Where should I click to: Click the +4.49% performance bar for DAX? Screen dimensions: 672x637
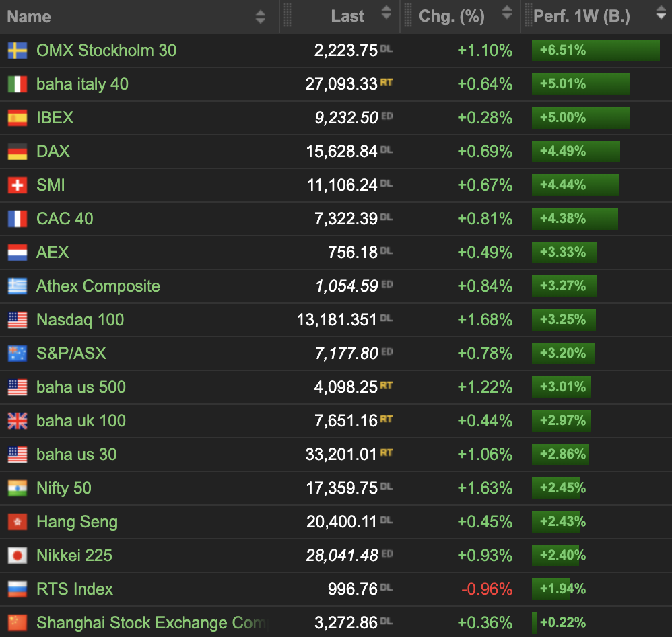pyautogui.click(x=576, y=152)
